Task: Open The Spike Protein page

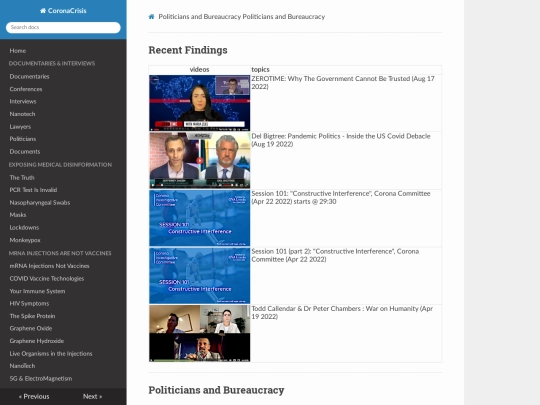Action: click(32, 316)
